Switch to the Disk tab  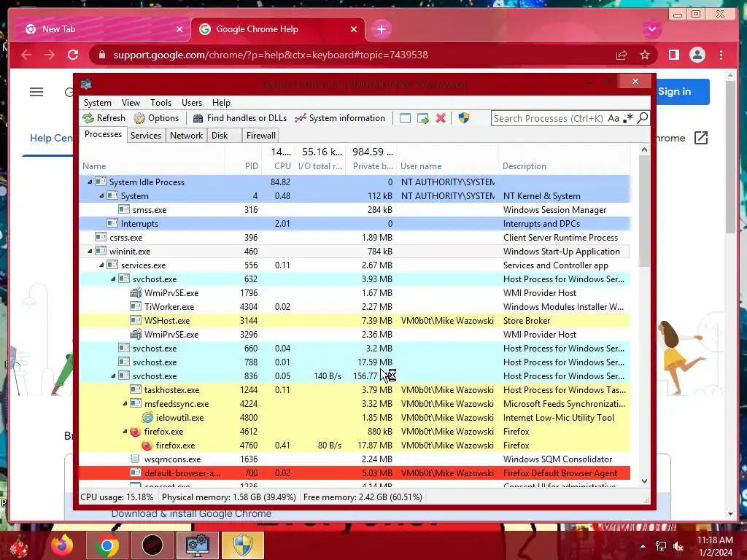[220, 136]
